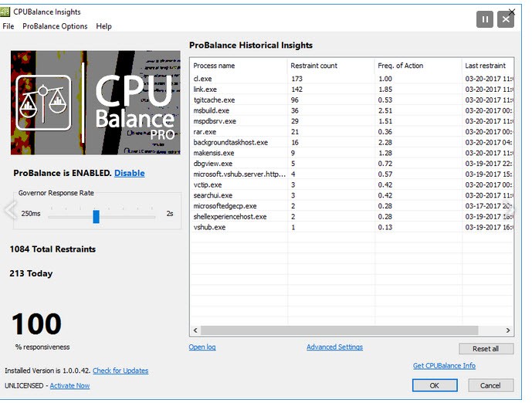The width and height of the screenshot is (532, 403).
Task: Select the searchui.exe process row
Action: [351, 195]
